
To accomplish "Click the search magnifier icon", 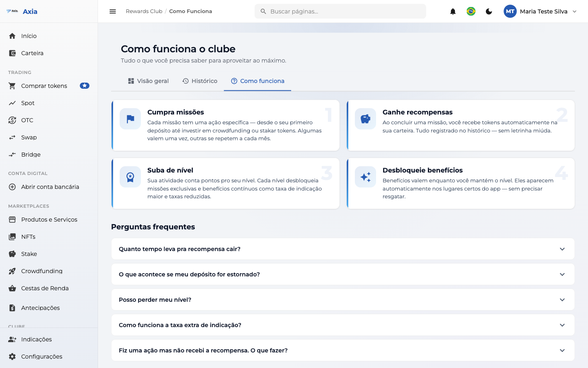I will 263,11.
